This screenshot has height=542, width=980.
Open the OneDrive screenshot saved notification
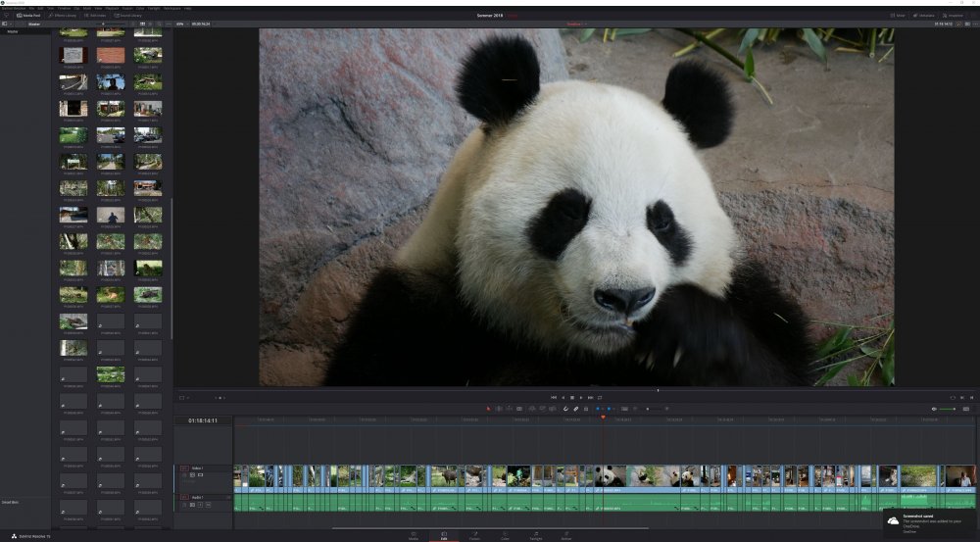point(930,524)
